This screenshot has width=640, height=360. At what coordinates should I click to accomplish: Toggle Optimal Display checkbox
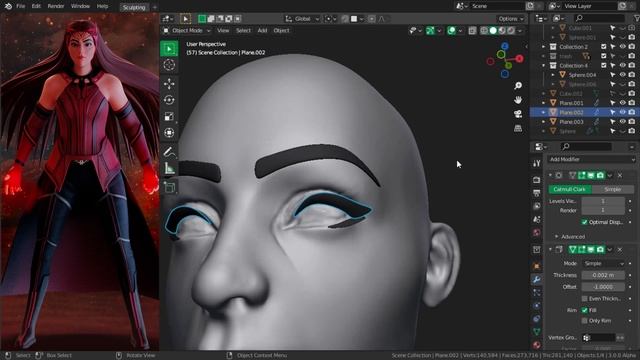[x=584, y=222]
